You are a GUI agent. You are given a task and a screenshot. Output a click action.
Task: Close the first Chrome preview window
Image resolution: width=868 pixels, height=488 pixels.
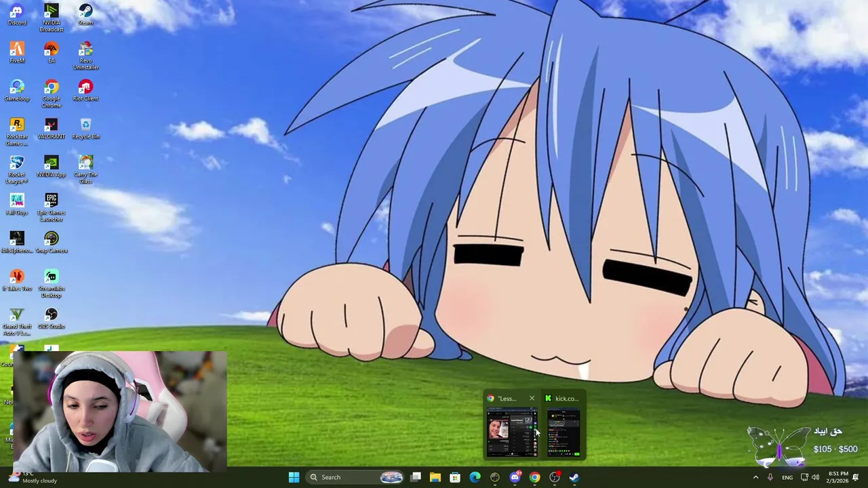532,399
